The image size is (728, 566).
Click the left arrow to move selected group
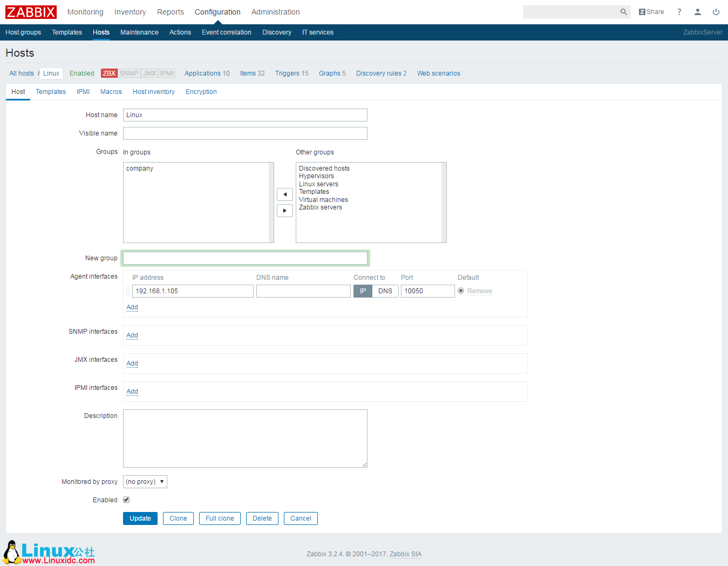pos(285,194)
